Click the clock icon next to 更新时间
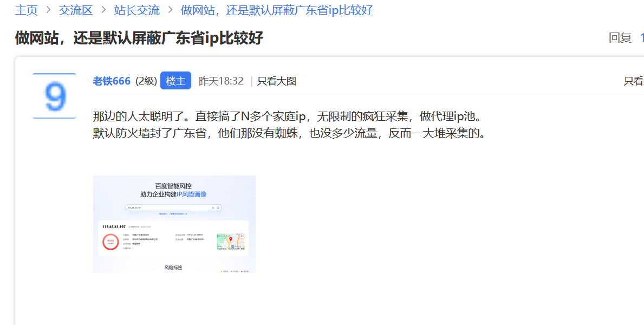 coord(131,226)
